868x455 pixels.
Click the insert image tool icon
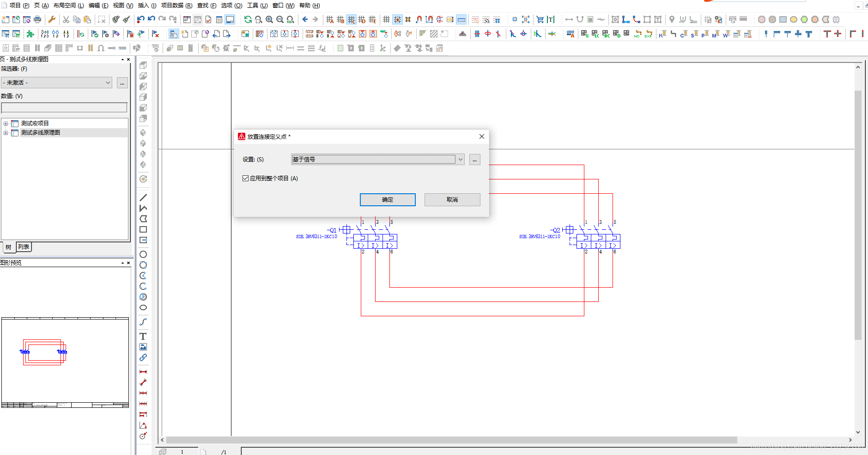coord(143,347)
